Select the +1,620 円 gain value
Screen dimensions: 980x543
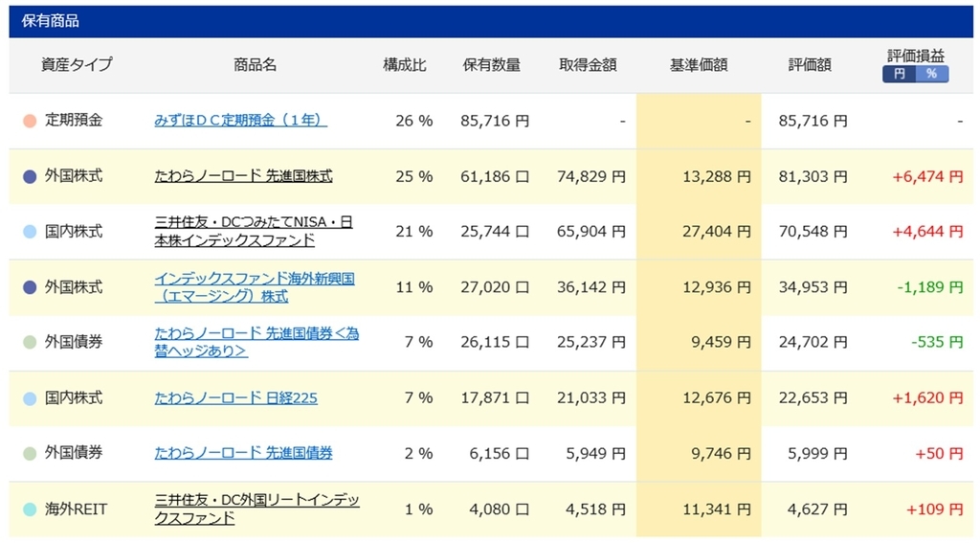(x=927, y=397)
